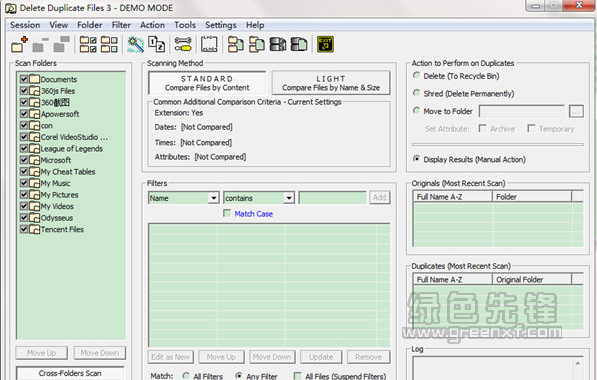Click the application icon in the title bar

[x=10, y=8]
